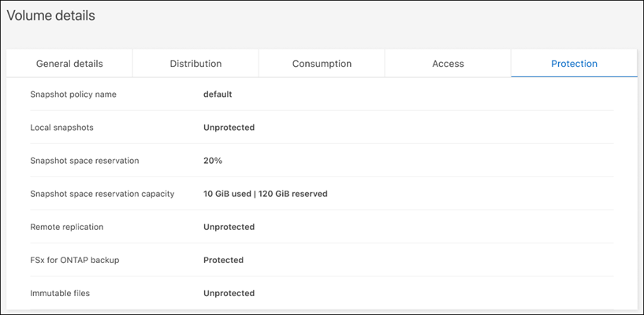Open the General details tab
The width and height of the screenshot is (644, 315).
[x=69, y=64]
